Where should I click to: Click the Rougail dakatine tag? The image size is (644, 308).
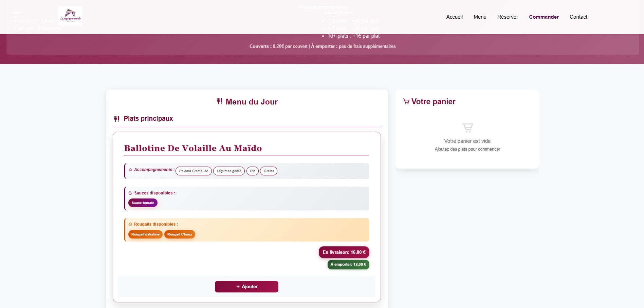pos(145,234)
